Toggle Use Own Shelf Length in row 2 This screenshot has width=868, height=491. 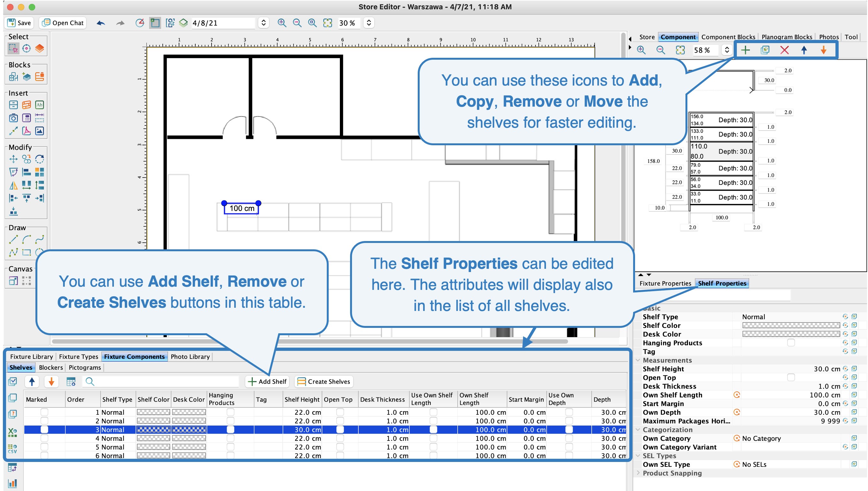click(x=433, y=421)
